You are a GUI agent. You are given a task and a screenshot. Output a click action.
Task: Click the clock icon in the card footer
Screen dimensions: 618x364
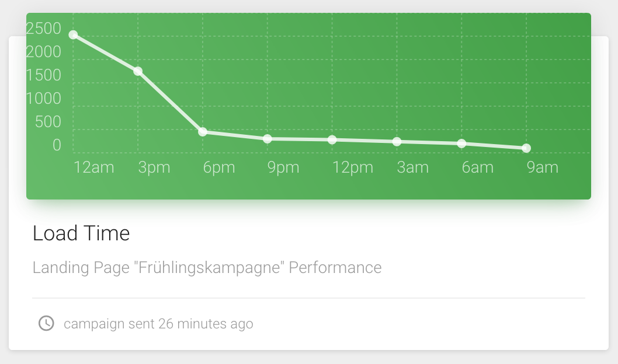46,323
